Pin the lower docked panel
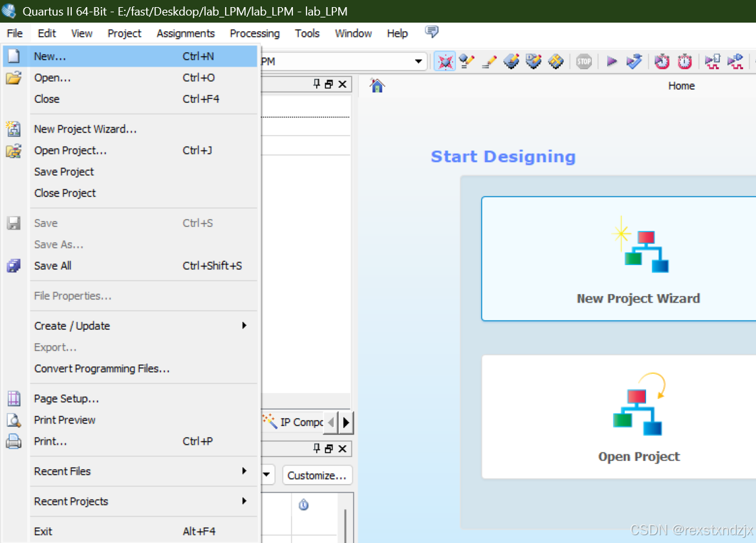 (x=317, y=449)
